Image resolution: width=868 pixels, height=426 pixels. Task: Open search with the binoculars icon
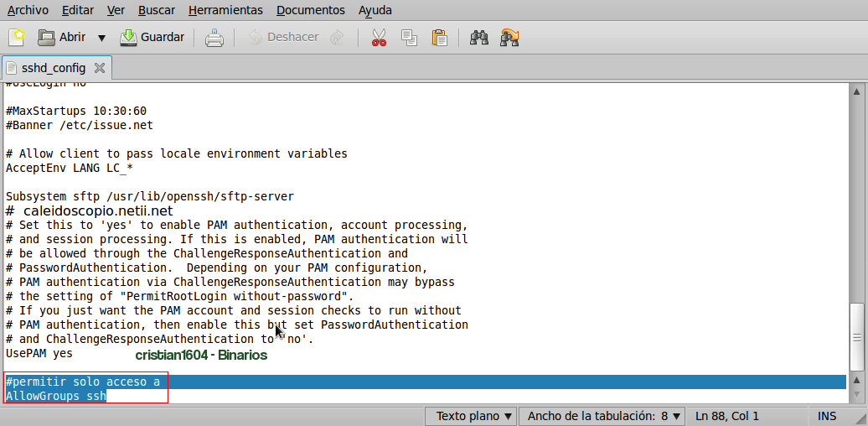point(479,37)
